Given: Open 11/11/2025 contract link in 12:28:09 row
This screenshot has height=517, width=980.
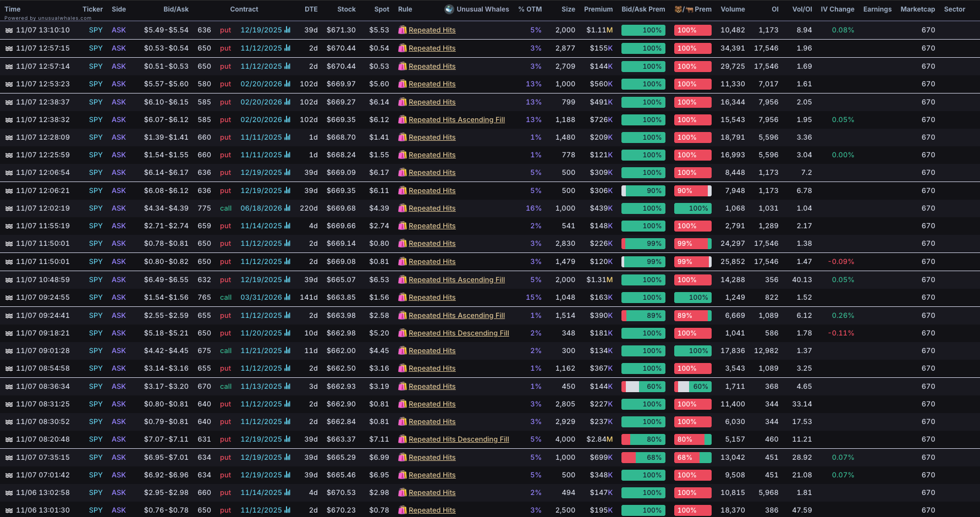Looking at the screenshot, I should 261,137.
